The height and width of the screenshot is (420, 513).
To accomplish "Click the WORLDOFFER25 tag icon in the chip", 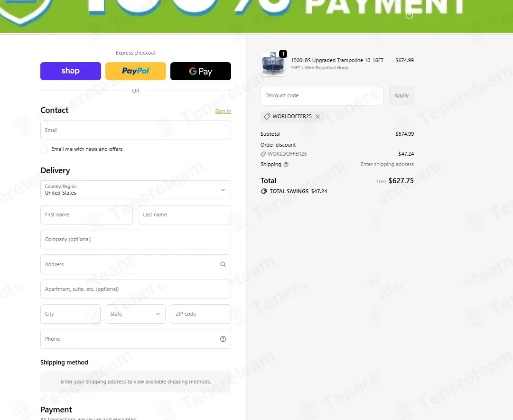I will (267, 116).
